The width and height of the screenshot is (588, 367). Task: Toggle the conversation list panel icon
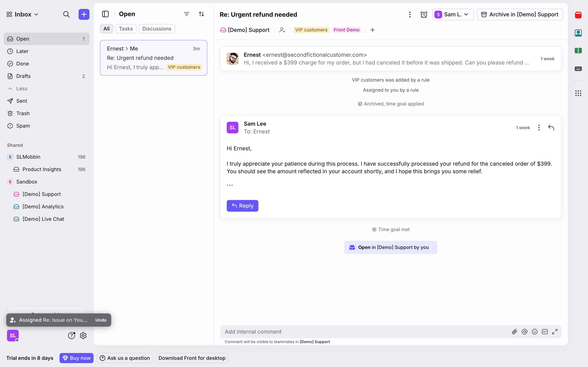[105, 14]
